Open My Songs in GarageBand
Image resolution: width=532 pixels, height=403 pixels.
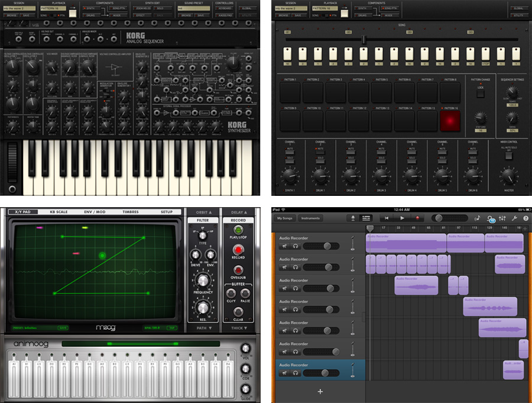284,218
